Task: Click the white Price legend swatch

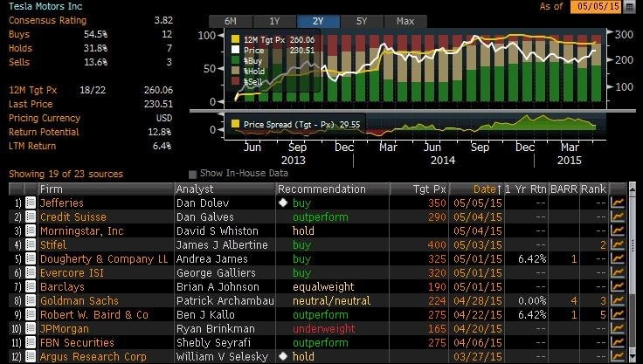Action: click(x=235, y=50)
